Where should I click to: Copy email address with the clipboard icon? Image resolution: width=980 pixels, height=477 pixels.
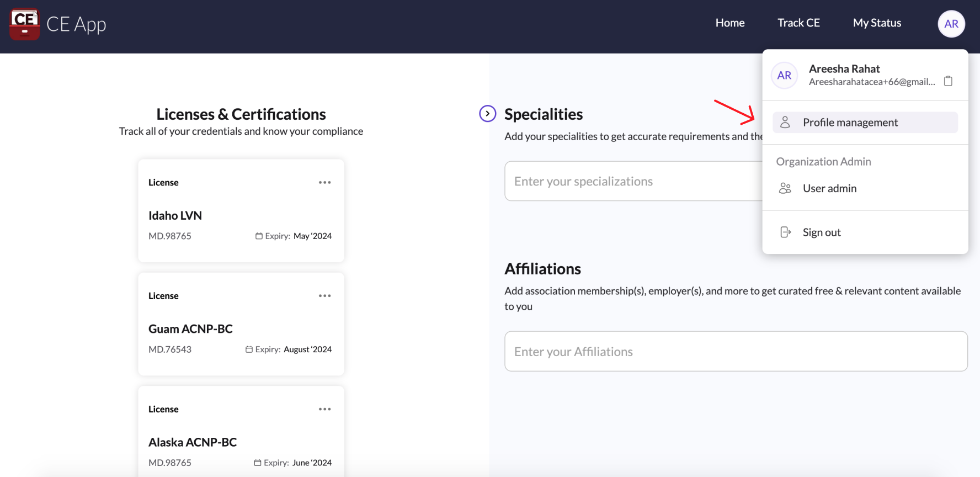[948, 81]
